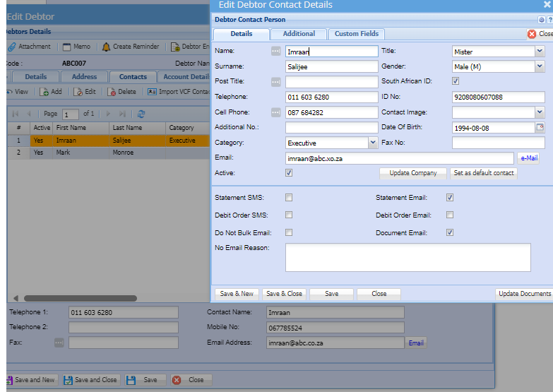Open the Memo toolbar icon
Image resolution: width=553 pixels, height=392 pixels.
[x=66, y=47]
